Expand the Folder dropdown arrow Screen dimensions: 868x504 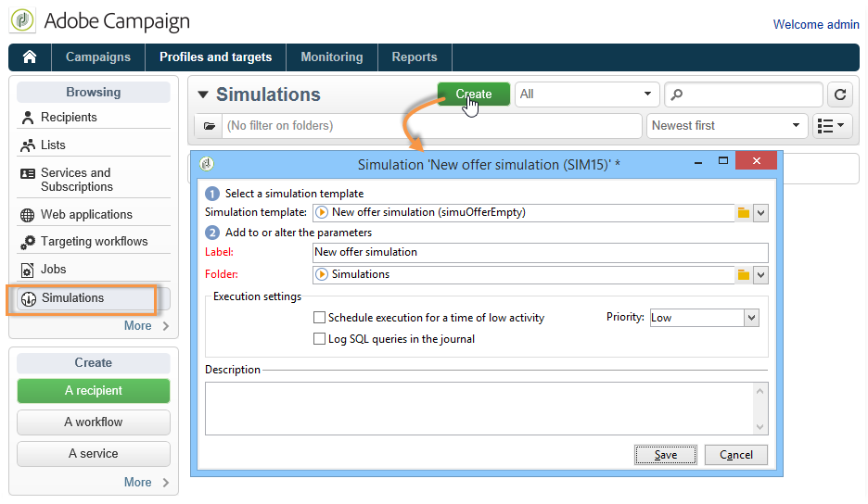click(x=761, y=275)
